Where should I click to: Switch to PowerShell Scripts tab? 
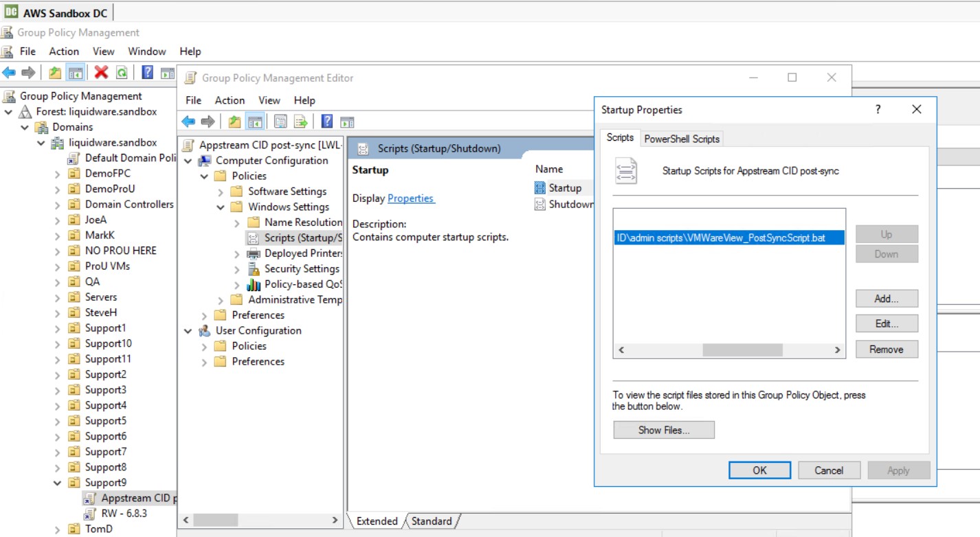pyautogui.click(x=682, y=139)
